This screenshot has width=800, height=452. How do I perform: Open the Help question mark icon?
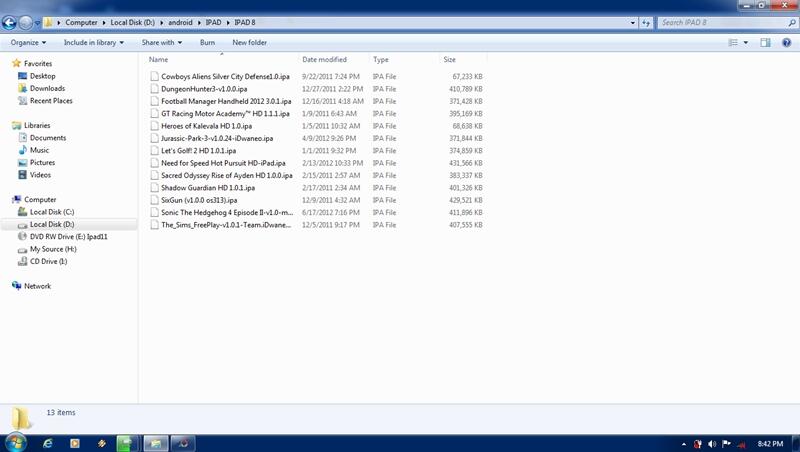(x=786, y=42)
